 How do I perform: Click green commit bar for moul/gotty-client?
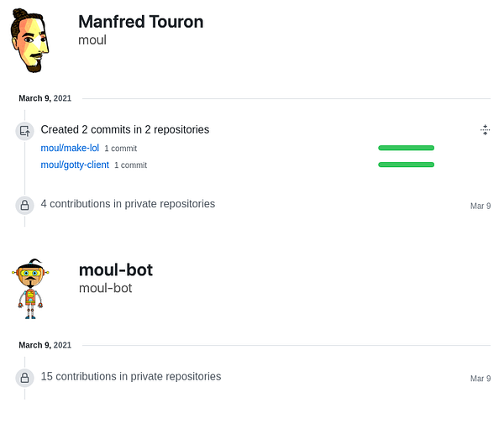coord(406,165)
